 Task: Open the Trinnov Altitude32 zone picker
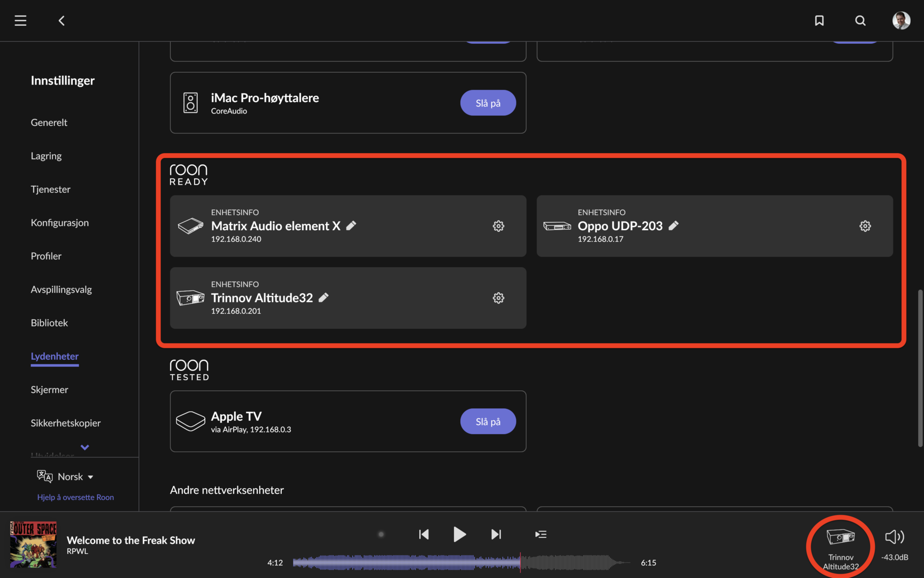[x=841, y=547]
